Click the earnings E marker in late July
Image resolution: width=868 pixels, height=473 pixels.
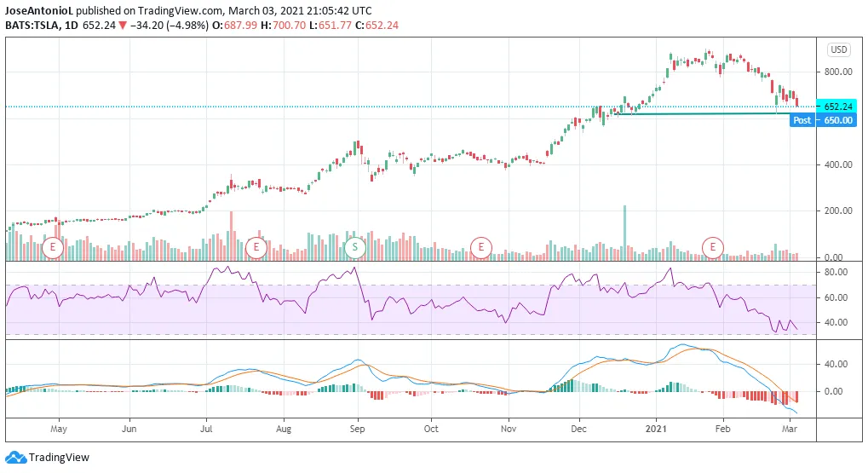pos(256,247)
